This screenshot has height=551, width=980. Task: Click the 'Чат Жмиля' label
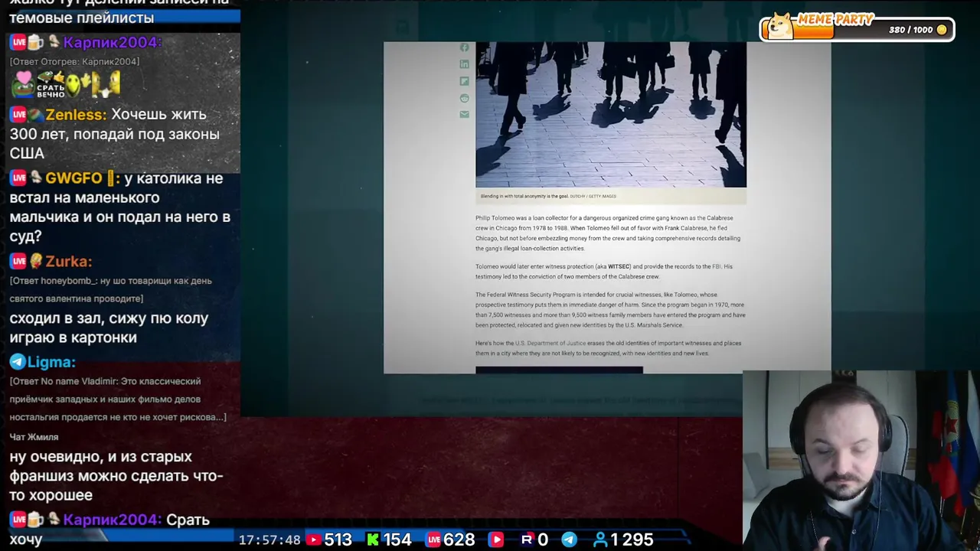point(34,437)
